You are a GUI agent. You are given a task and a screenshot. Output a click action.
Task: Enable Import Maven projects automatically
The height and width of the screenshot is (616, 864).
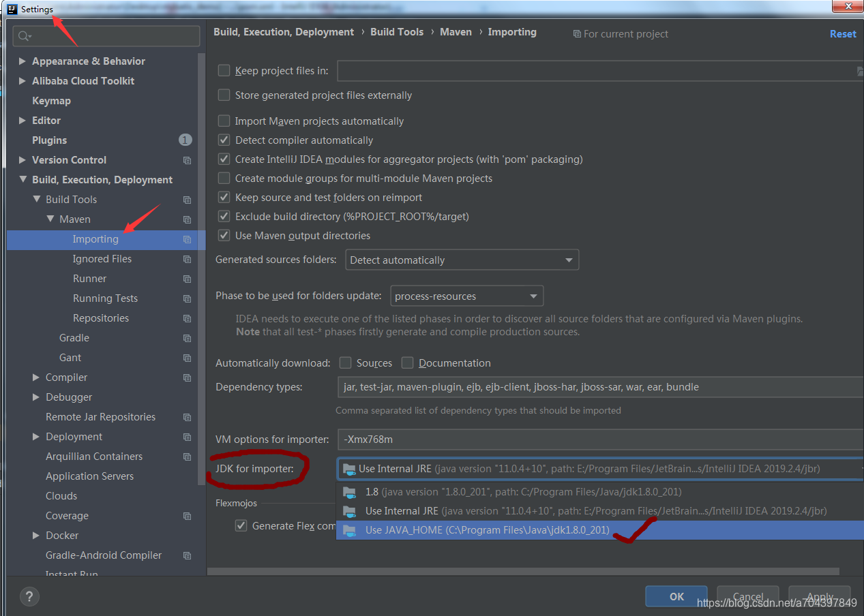(224, 121)
